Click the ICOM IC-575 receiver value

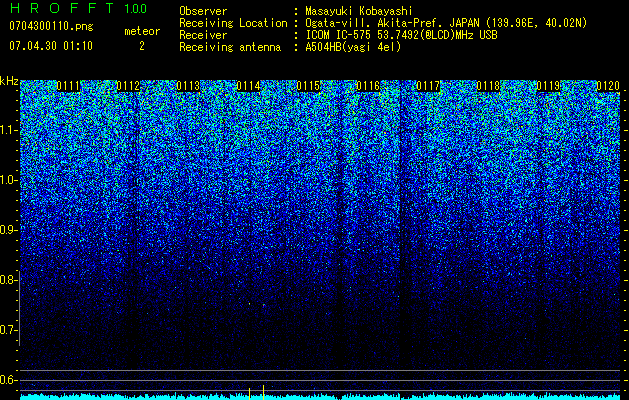pyautogui.click(x=401, y=35)
